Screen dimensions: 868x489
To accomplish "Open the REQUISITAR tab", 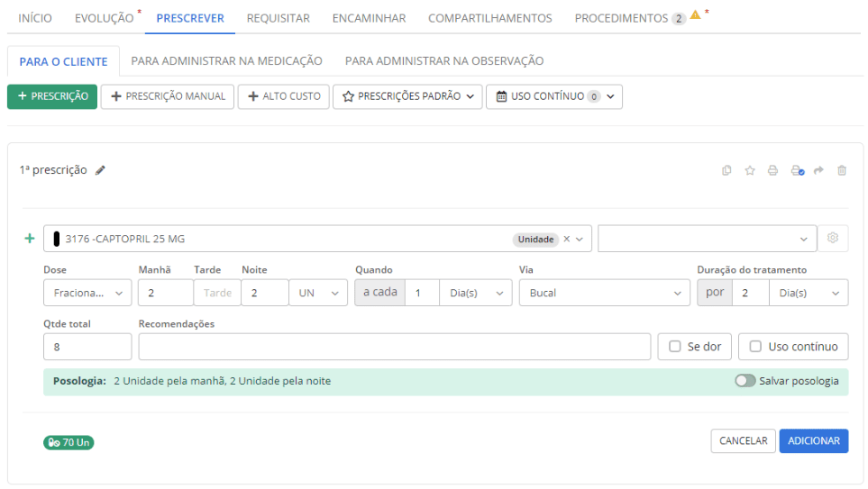I will click(278, 18).
